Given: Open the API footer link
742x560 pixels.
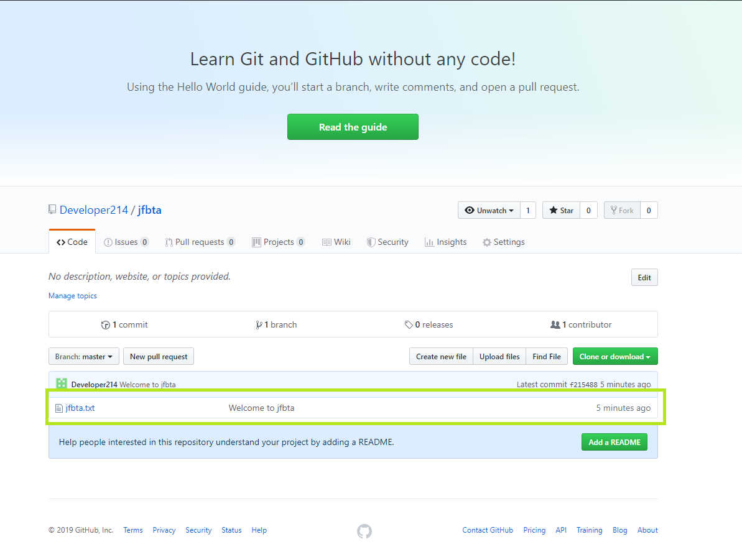Looking at the screenshot, I should [x=561, y=530].
